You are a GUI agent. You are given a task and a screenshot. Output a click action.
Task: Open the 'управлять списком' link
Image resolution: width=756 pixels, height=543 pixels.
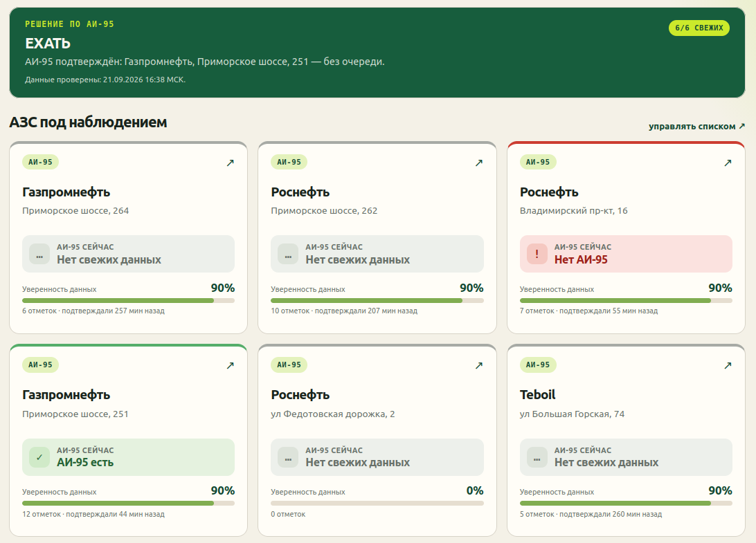click(x=696, y=126)
